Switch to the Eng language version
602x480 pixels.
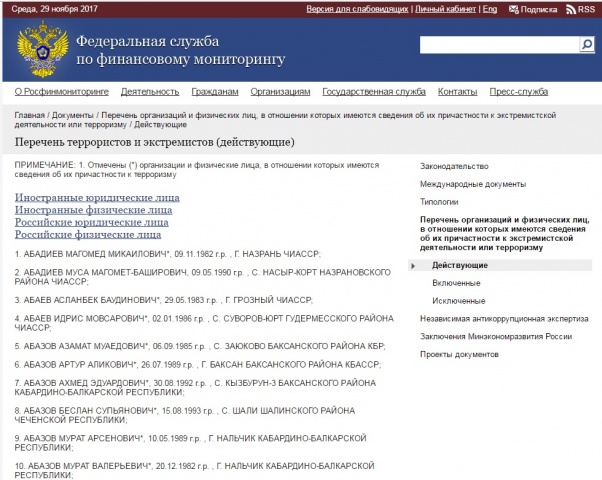pyautogui.click(x=489, y=9)
